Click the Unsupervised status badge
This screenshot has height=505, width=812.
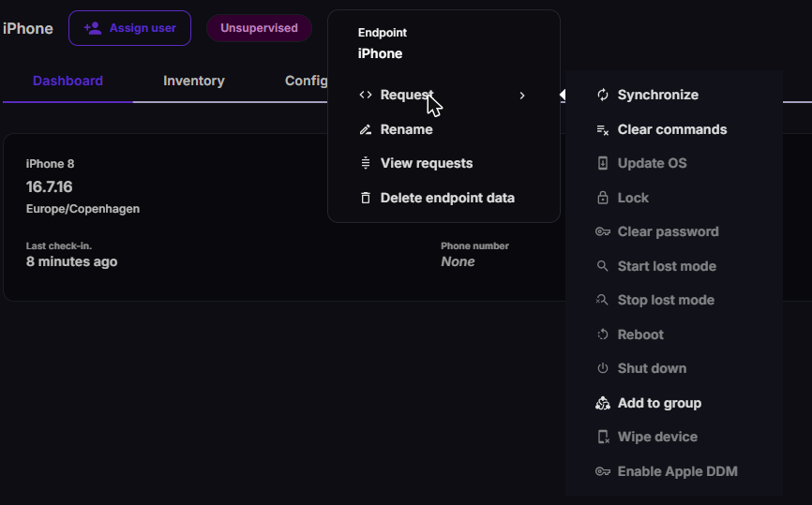click(259, 28)
